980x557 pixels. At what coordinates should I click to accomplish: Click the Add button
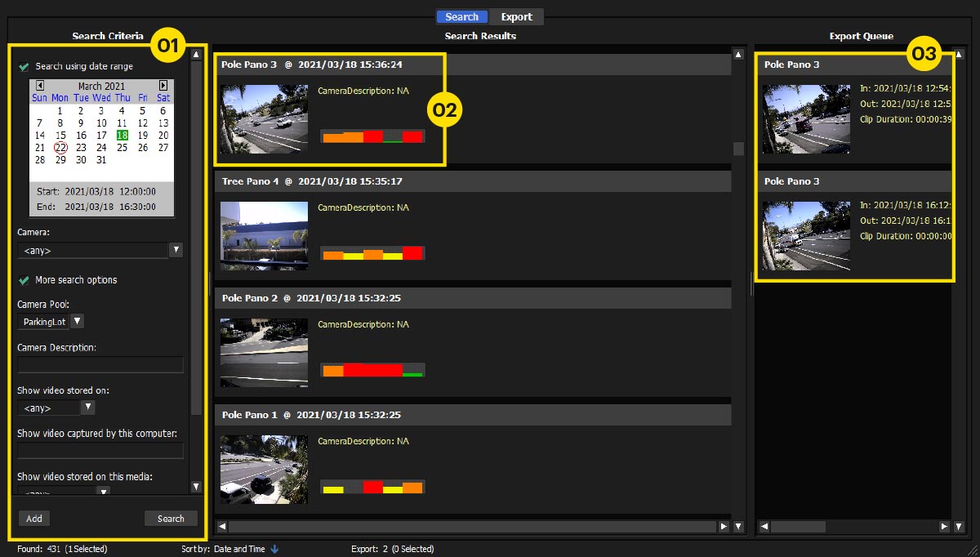pyautogui.click(x=34, y=519)
